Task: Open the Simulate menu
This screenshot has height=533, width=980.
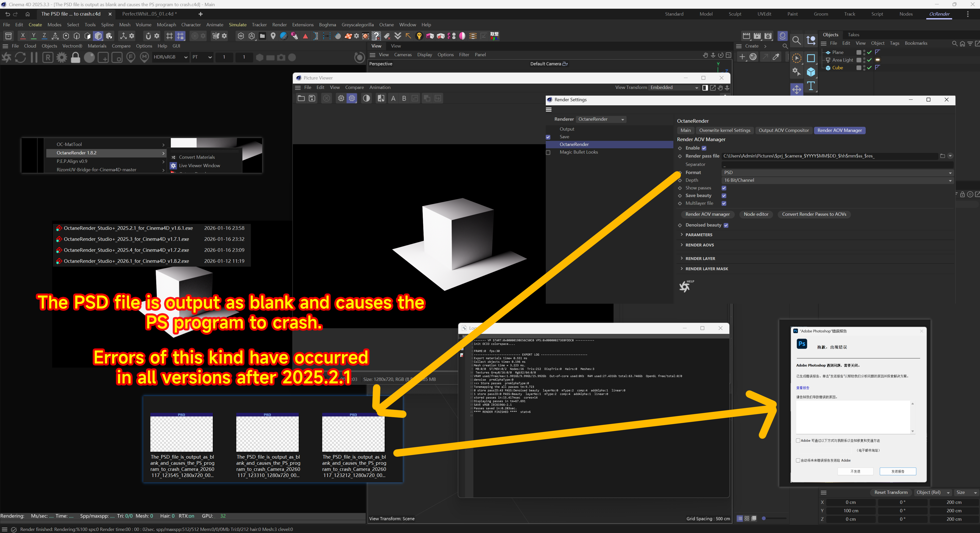Action: [237, 25]
